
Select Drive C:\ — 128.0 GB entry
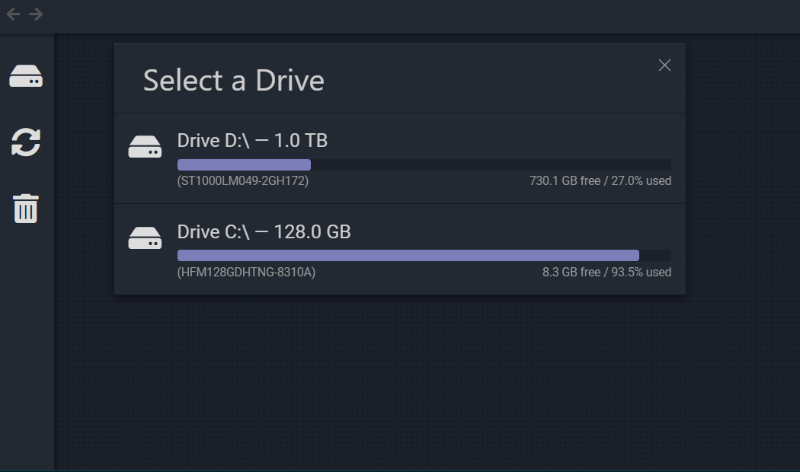(x=400, y=250)
